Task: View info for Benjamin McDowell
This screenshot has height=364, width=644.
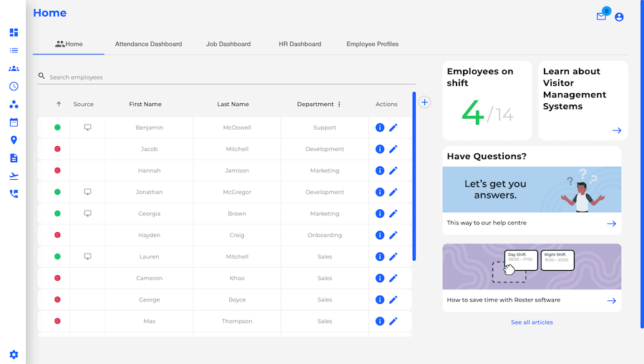Action: tap(380, 128)
